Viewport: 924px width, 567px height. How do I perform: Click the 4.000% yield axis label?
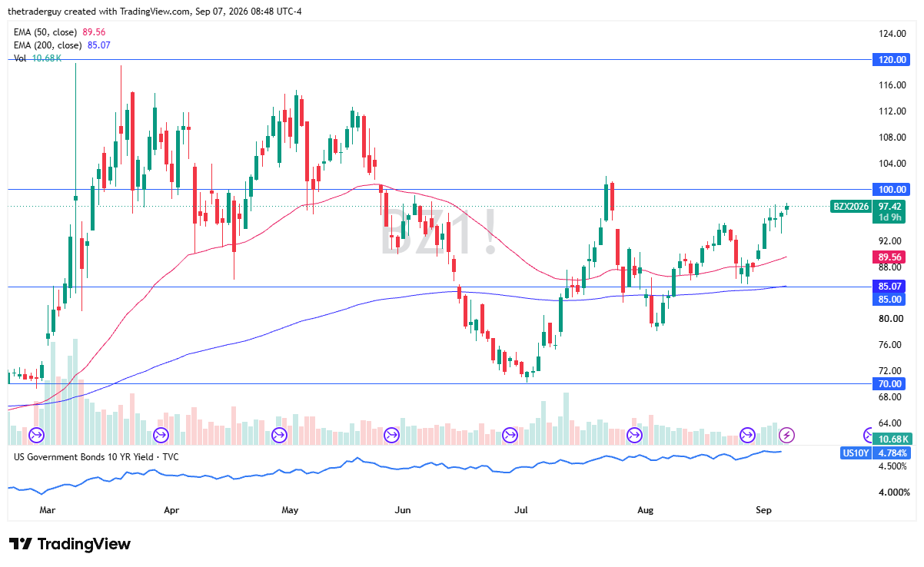[894, 492]
